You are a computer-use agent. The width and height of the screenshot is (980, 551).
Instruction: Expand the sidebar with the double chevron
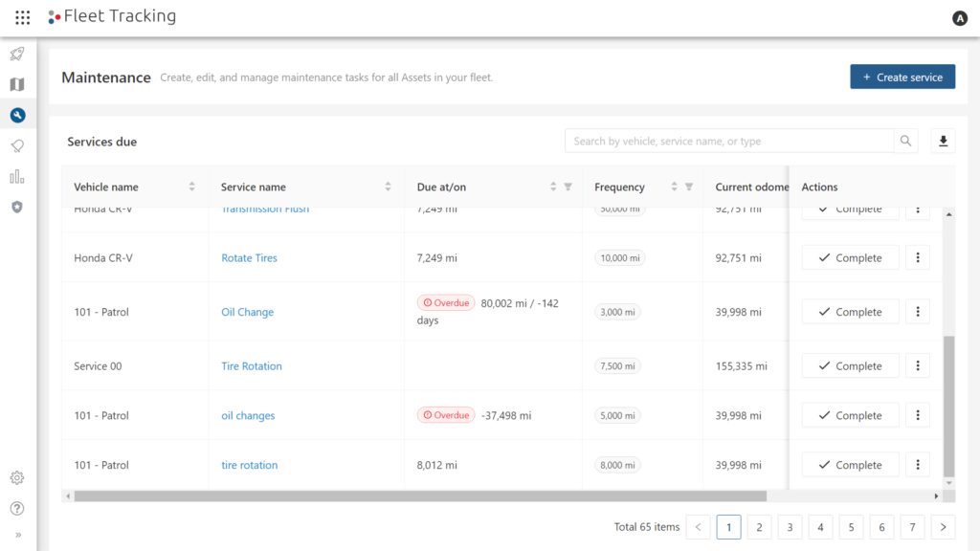[15, 534]
